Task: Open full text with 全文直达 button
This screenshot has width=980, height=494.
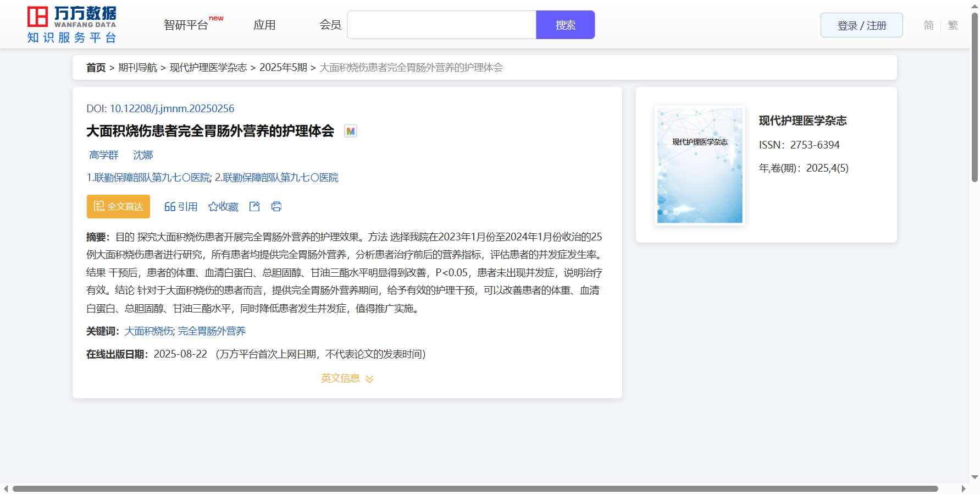Action: [118, 206]
